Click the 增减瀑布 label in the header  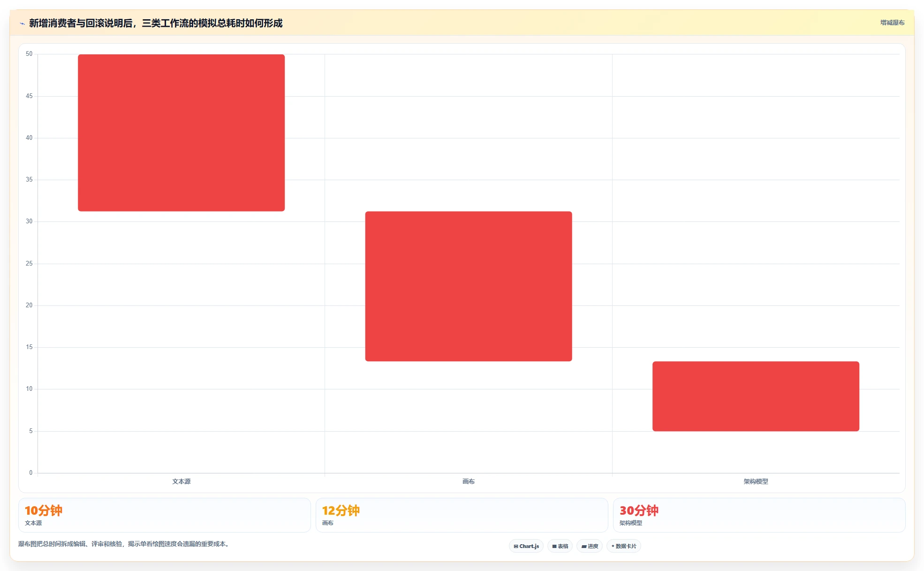point(892,23)
